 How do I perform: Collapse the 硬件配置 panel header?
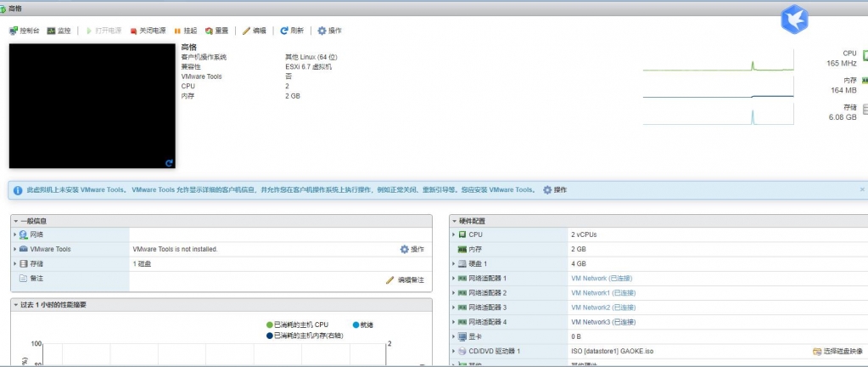tap(658, 221)
